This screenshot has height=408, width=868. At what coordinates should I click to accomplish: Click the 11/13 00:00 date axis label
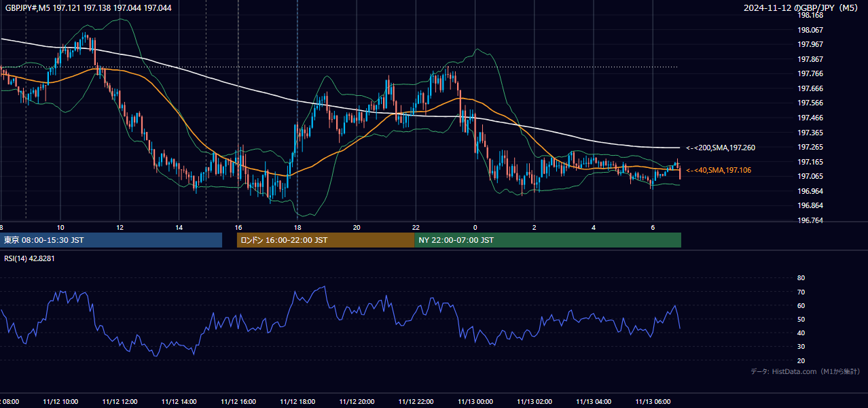pos(475,402)
